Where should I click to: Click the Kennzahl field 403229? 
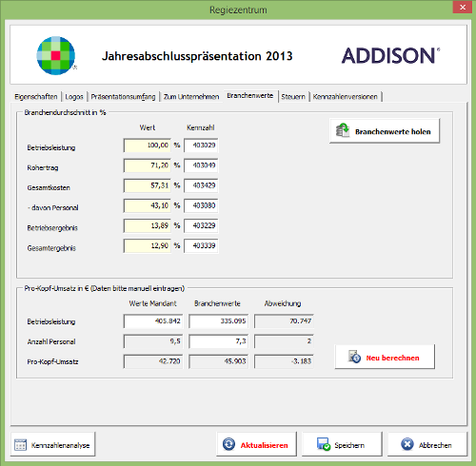(x=201, y=225)
